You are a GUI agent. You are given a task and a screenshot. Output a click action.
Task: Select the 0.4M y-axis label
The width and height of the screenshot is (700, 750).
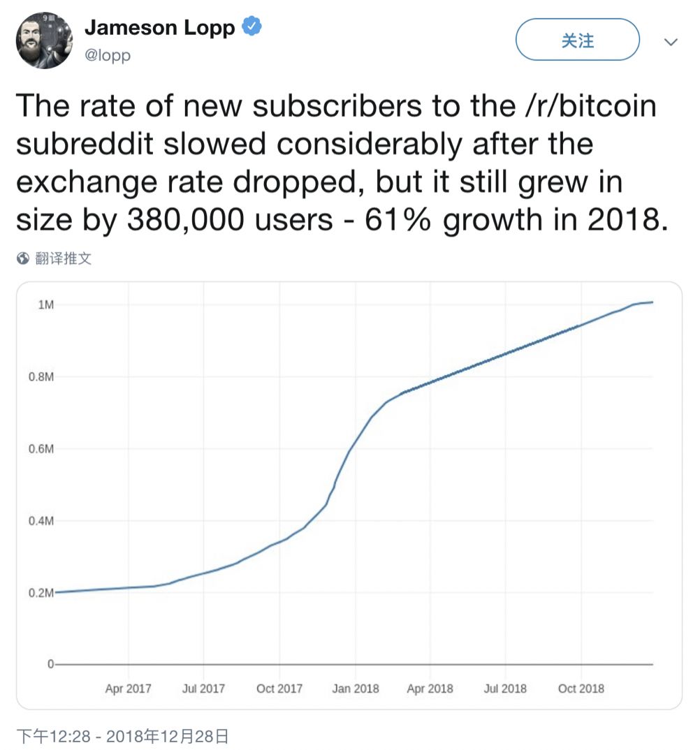(x=41, y=521)
